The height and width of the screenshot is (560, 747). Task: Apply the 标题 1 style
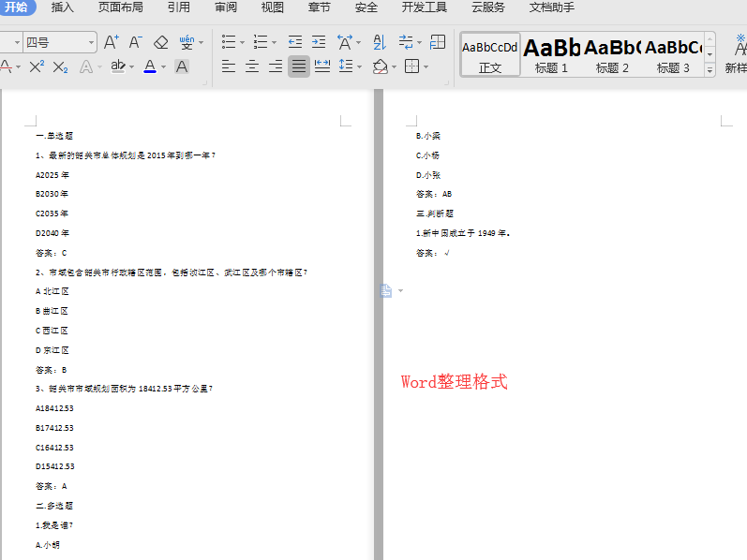551,54
